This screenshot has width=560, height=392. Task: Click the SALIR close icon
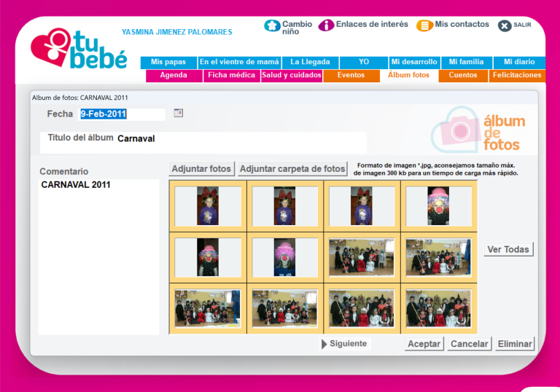click(505, 26)
